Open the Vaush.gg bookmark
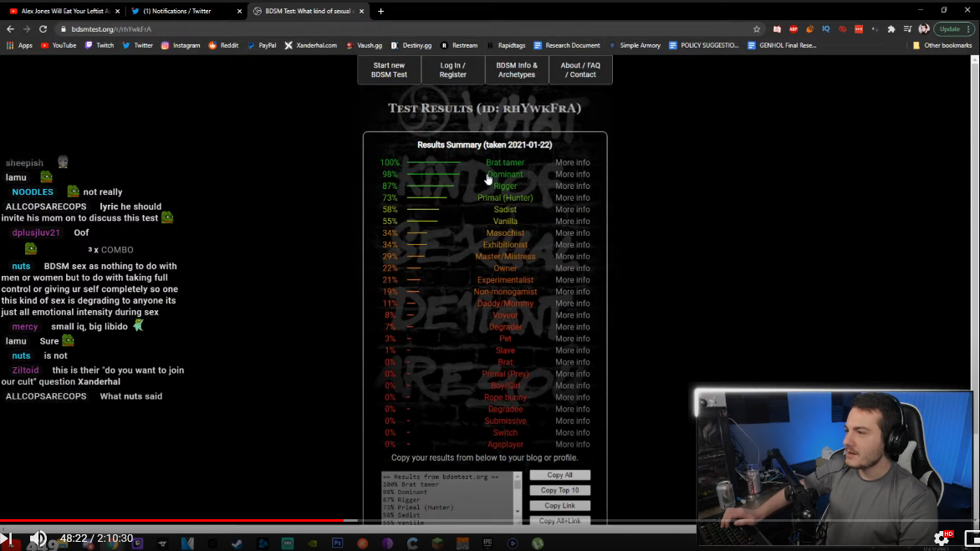The image size is (980, 551). click(x=364, y=45)
